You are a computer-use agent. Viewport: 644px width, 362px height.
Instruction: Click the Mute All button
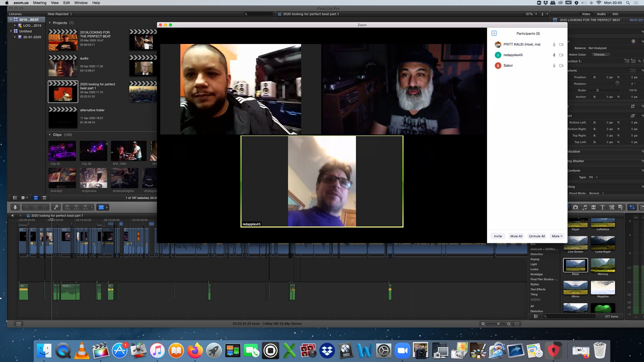[x=516, y=236]
